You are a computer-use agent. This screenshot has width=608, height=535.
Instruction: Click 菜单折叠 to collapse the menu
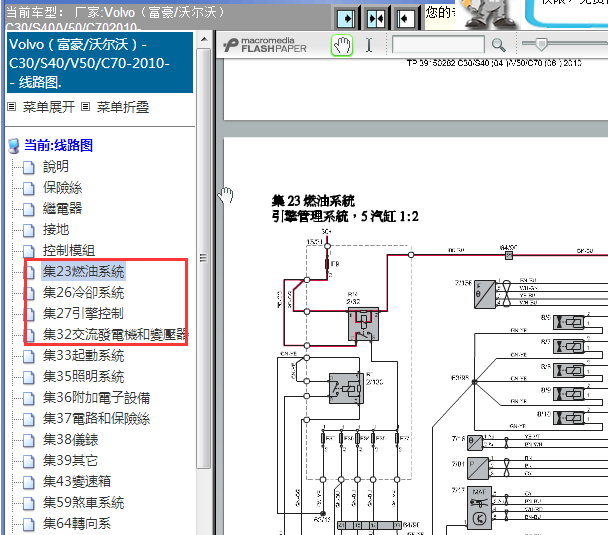click(123, 107)
